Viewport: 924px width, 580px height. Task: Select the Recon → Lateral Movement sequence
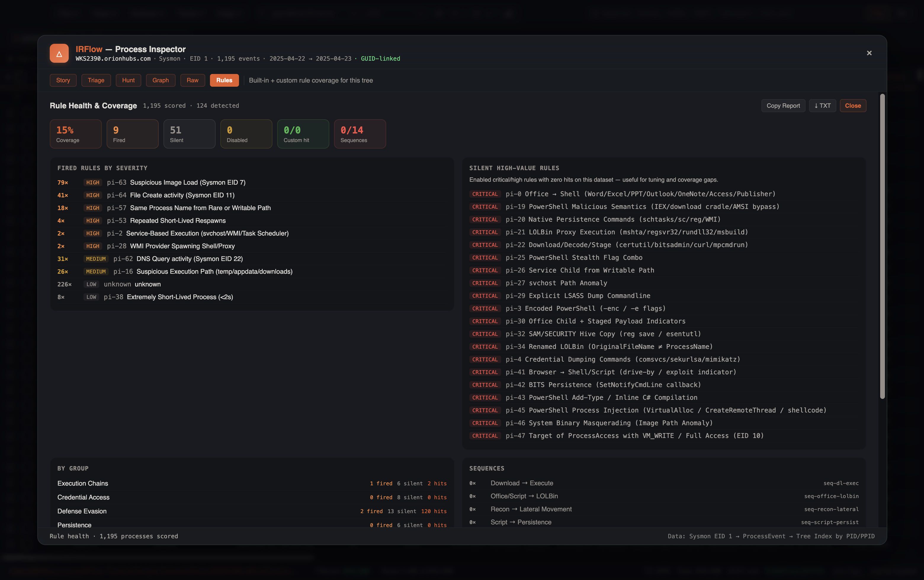[x=664, y=509]
